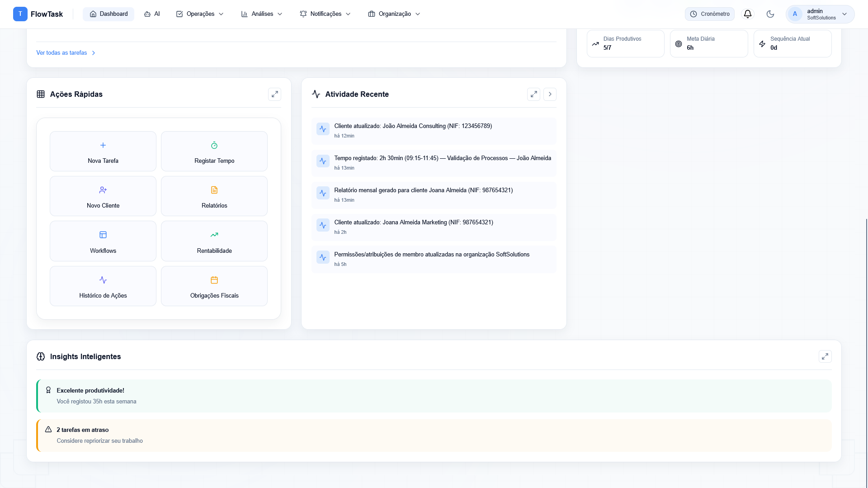This screenshot has height=488, width=868.
Task: Open the Operações dropdown menu
Action: pyautogui.click(x=200, y=14)
